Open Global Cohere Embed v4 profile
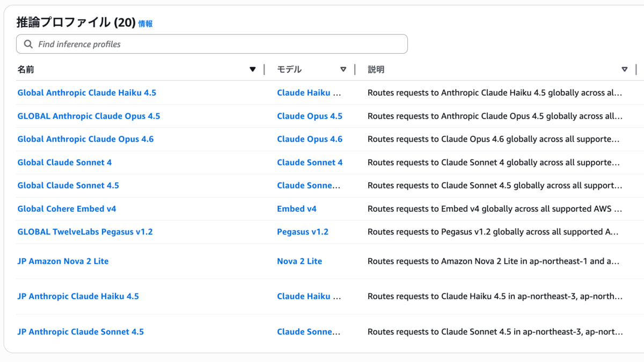Viewport: 644px width, 362px height. [x=67, y=208]
